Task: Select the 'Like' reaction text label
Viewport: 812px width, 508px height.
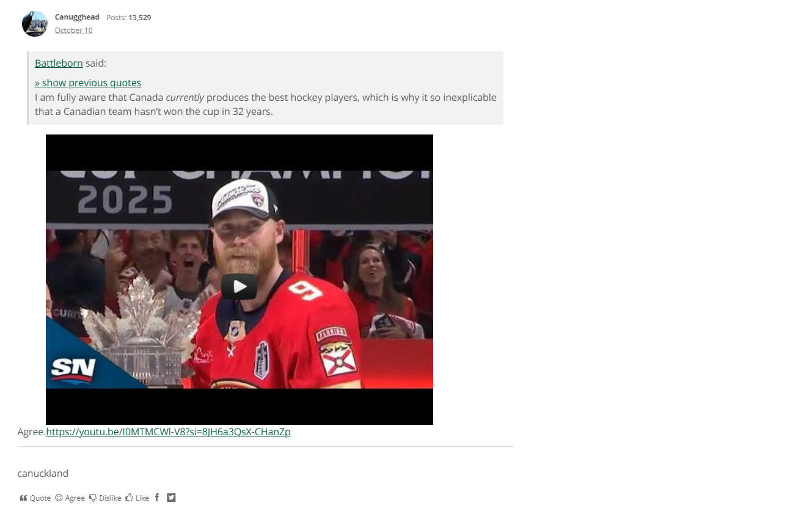Action: tap(142, 498)
